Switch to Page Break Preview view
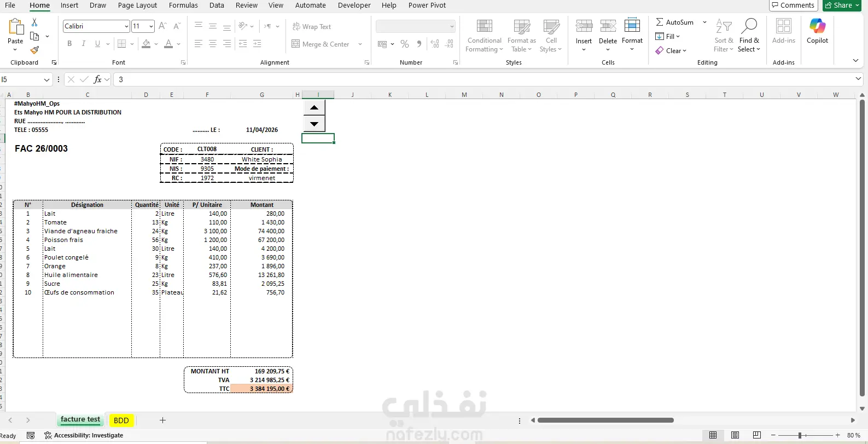The width and height of the screenshot is (868, 444). (757, 435)
